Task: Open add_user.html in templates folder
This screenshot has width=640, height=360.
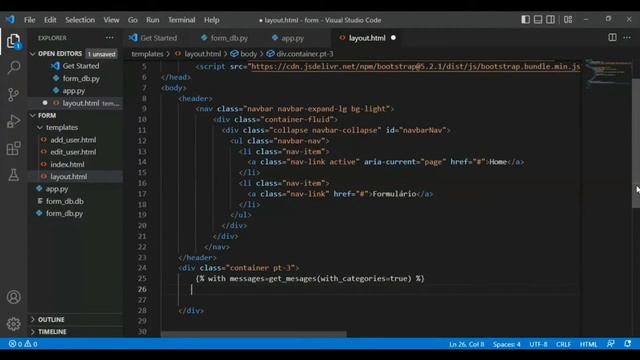Action: click(73, 140)
